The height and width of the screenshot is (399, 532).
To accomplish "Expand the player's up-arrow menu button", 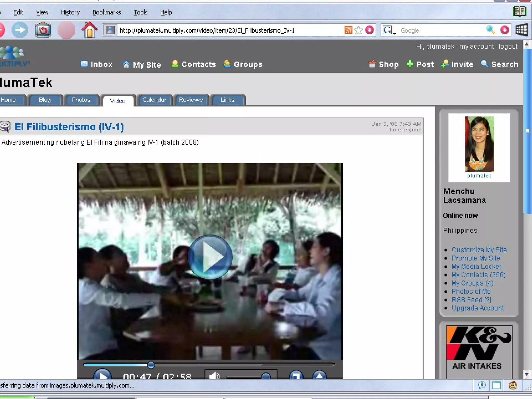I will pyautogui.click(x=320, y=376).
